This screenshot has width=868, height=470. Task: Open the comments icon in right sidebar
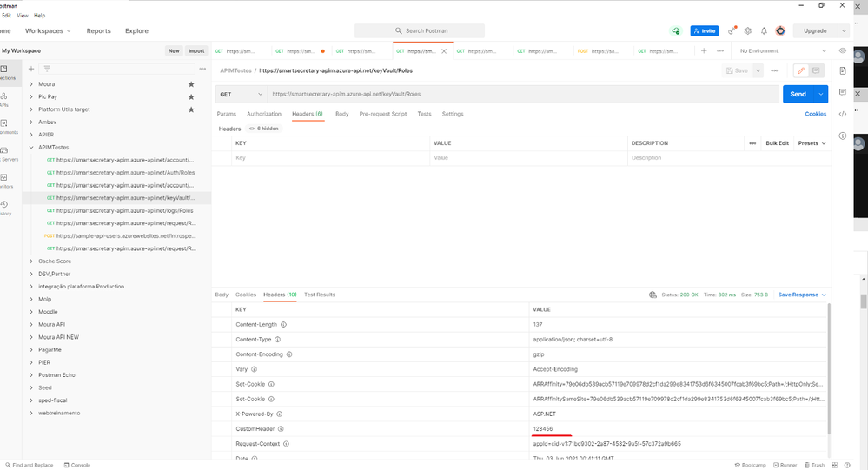tap(843, 92)
